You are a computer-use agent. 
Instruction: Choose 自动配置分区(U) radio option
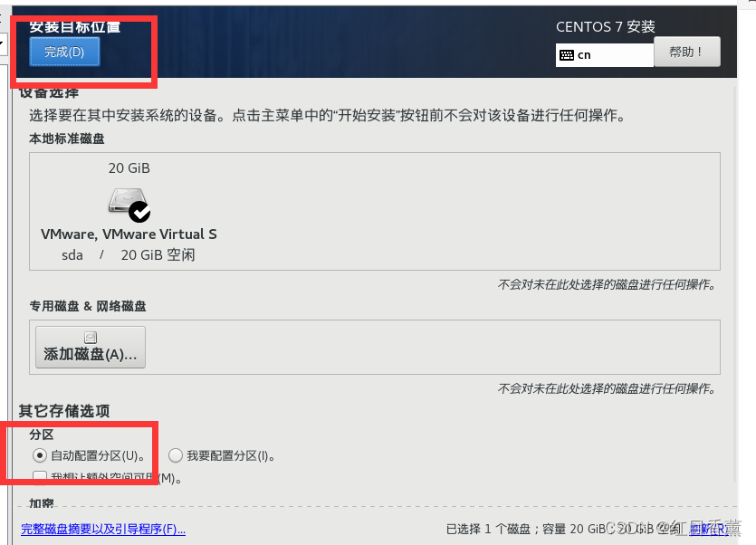pyautogui.click(x=40, y=454)
